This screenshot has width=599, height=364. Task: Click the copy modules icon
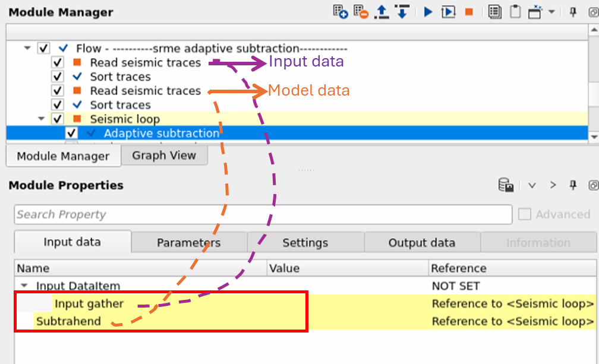tap(494, 11)
